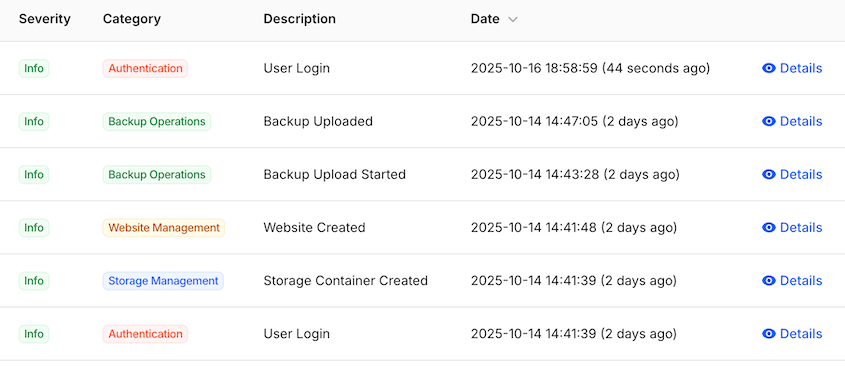Click Info badge in Backup Upload Started row
845x369 pixels.
pyautogui.click(x=34, y=175)
